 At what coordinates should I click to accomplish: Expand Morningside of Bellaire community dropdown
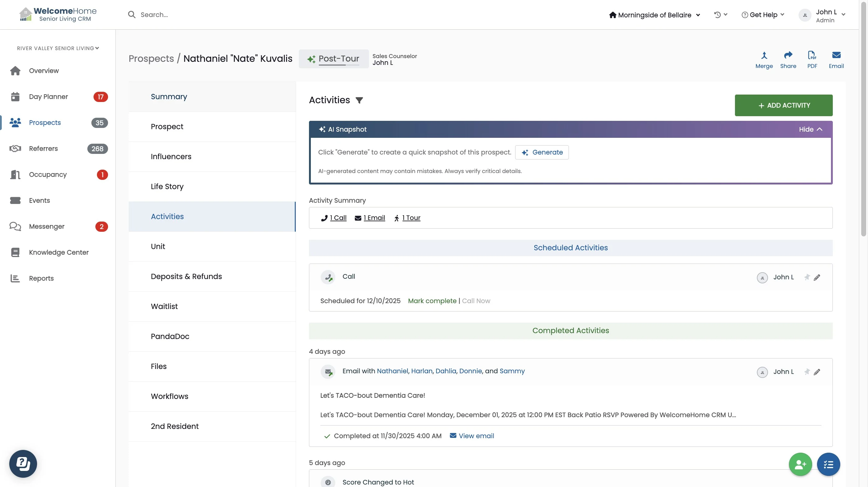[654, 15]
